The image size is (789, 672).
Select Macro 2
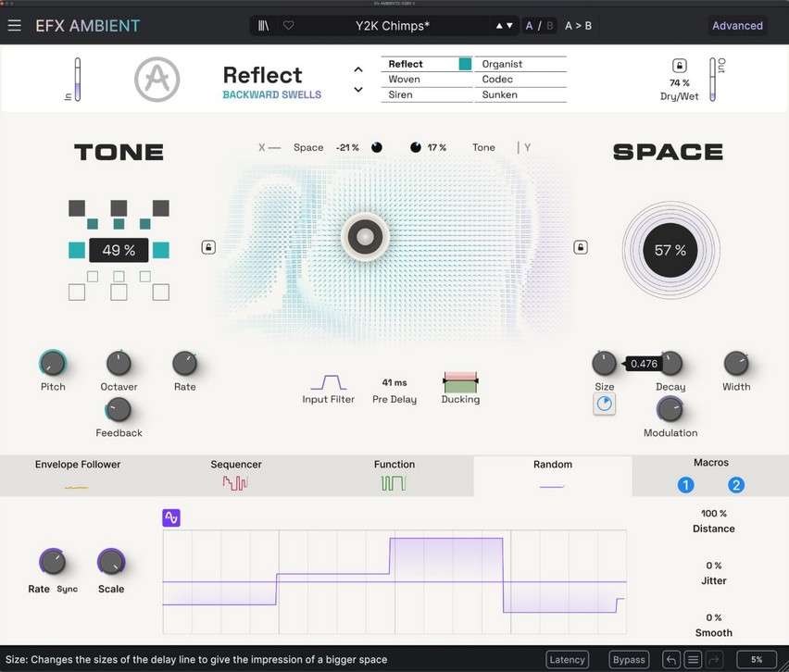pyautogui.click(x=736, y=485)
